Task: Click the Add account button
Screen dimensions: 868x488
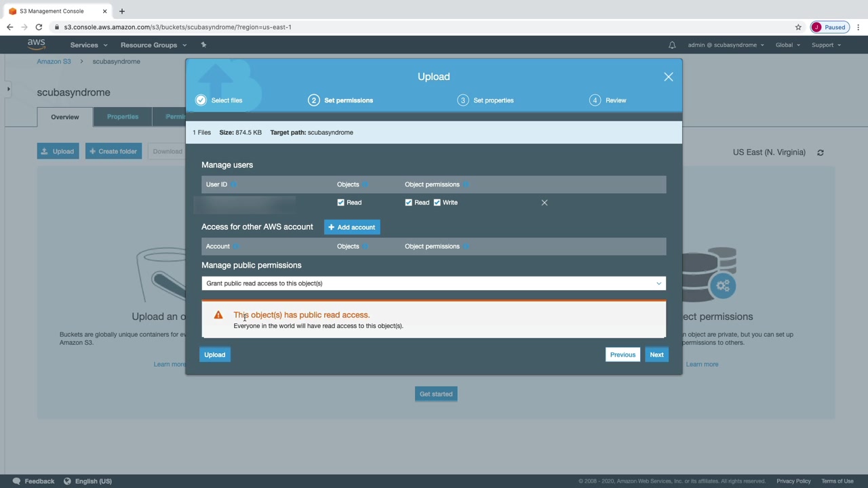Action: (x=351, y=227)
